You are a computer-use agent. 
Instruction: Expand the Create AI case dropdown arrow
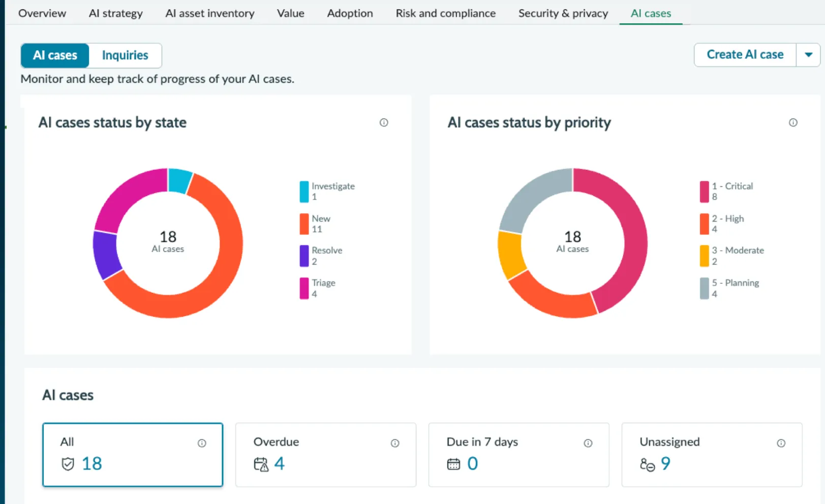(x=808, y=55)
